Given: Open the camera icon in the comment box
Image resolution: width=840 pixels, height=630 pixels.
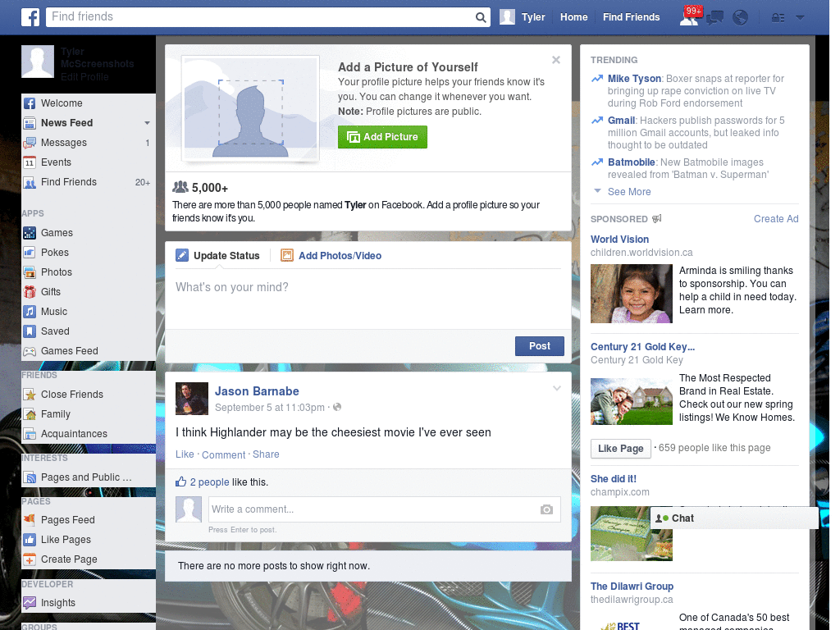Looking at the screenshot, I should pos(546,509).
